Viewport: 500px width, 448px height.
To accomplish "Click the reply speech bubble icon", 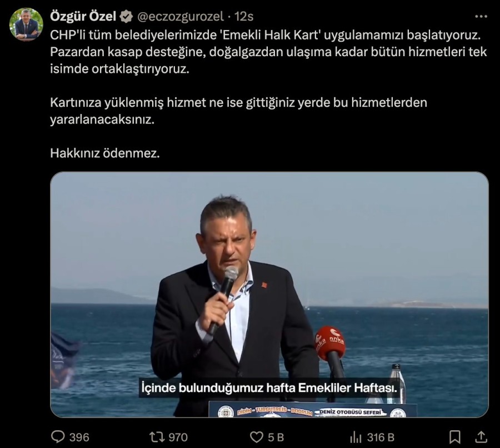I will 58,437.
